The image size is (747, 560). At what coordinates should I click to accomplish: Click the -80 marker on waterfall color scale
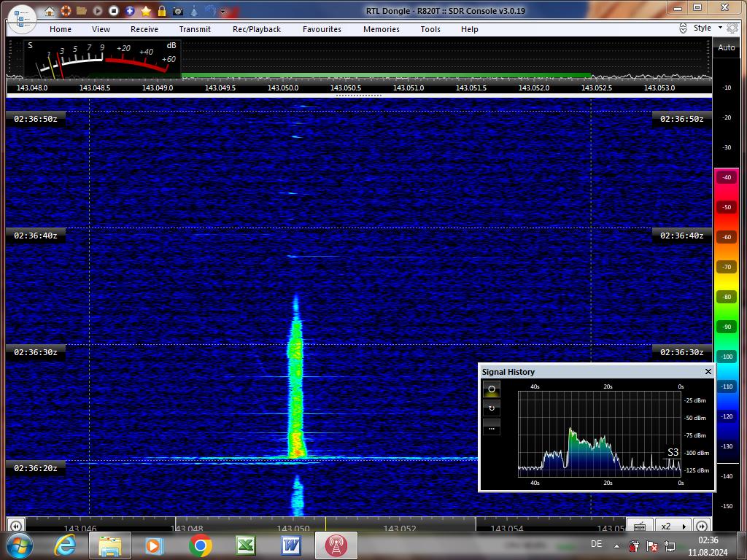coord(726,297)
